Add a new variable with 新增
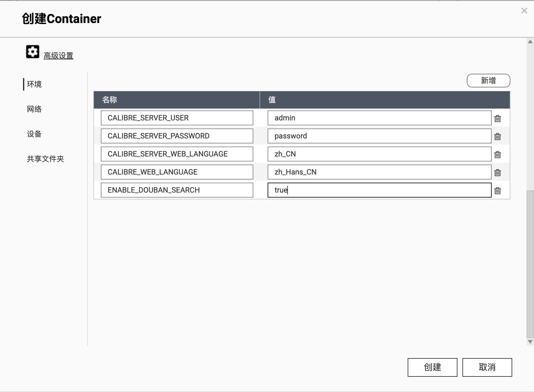Screen dimensions: 534x392 pos(489,81)
